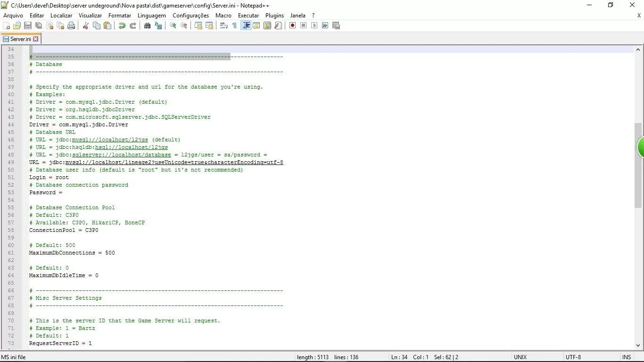The width and height of the screenshot is (644, 362).
Task: Run macro multiple times icon
Action: [x=325, y=25]
